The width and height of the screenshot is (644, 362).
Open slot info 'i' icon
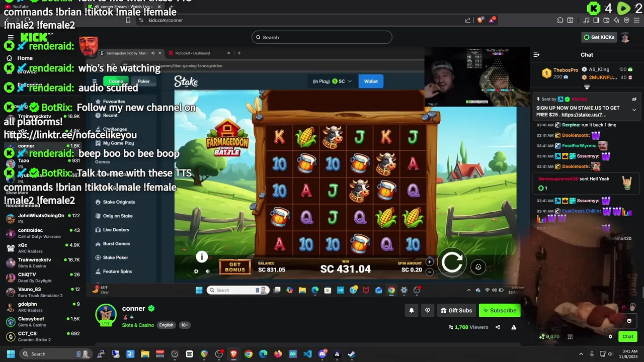coord(202,257)
